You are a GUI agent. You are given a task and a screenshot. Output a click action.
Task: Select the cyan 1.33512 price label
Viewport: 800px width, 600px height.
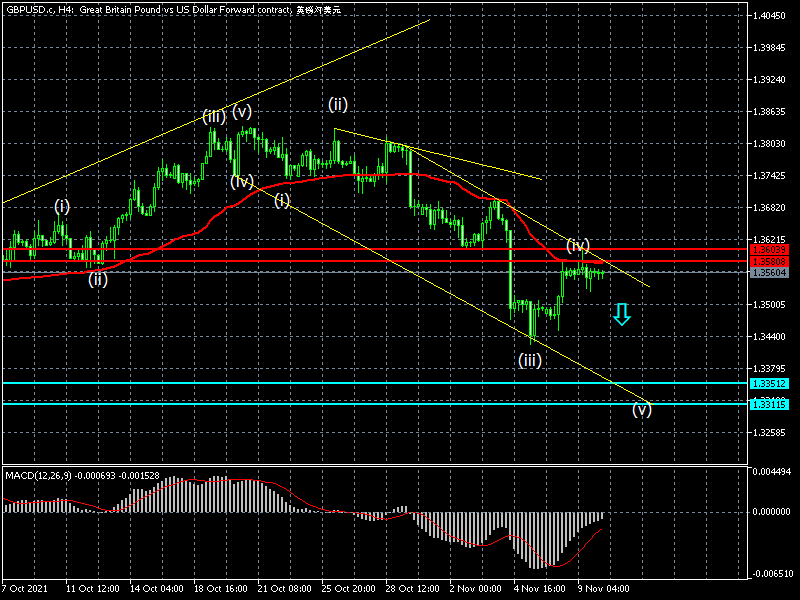coord(769,383)
